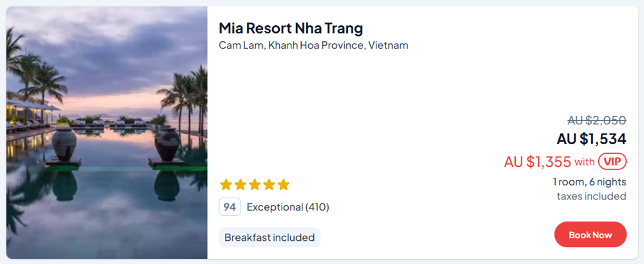Click the red VIP badge

point(612,161)
